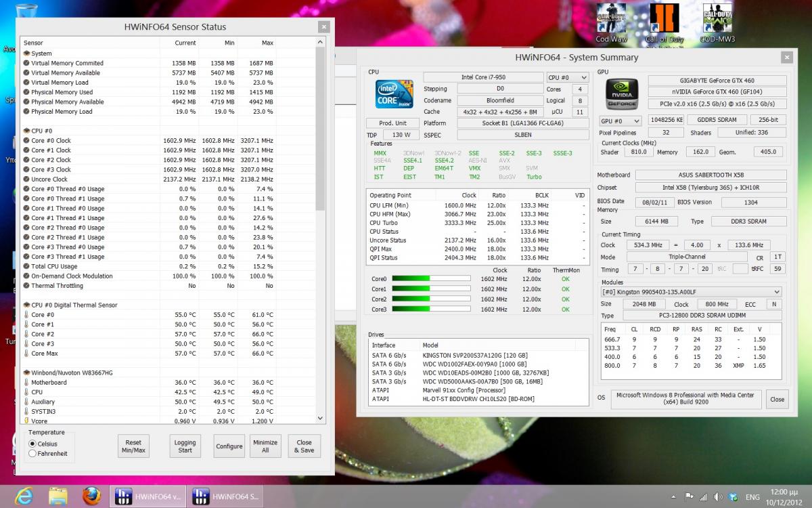This screenshot has height=508, width=812.
Task: Click the 800.0 XMP memory timing row
Action: click(x=691, y=366)
